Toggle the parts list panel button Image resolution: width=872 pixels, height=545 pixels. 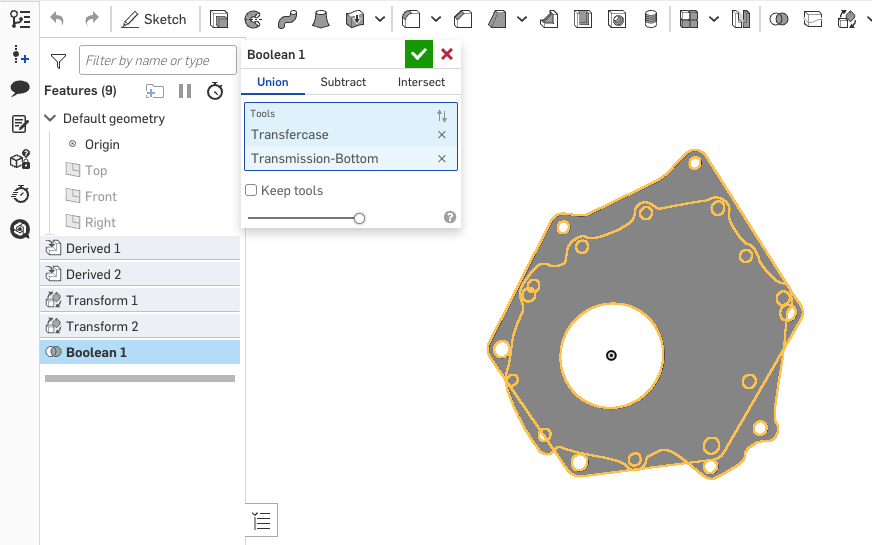tap(261, 521)
